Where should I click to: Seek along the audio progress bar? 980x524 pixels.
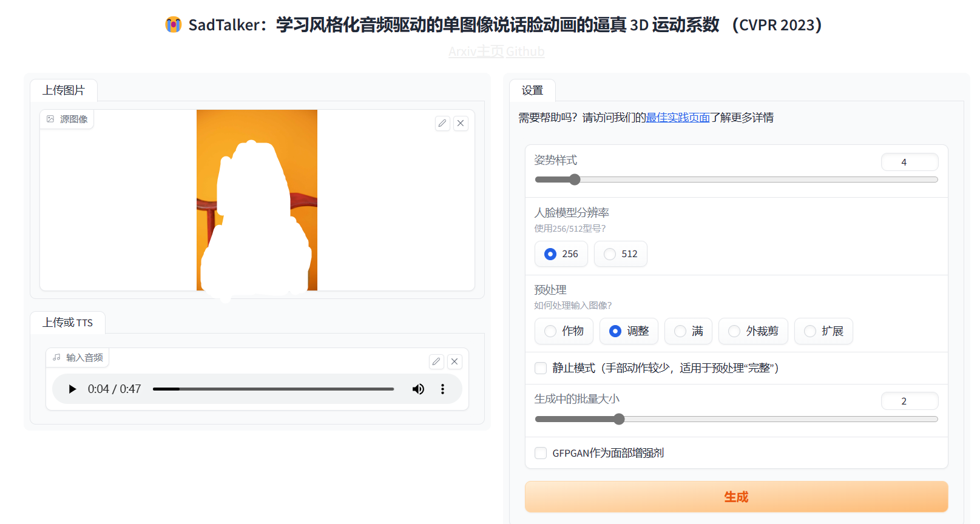point(273,389)
